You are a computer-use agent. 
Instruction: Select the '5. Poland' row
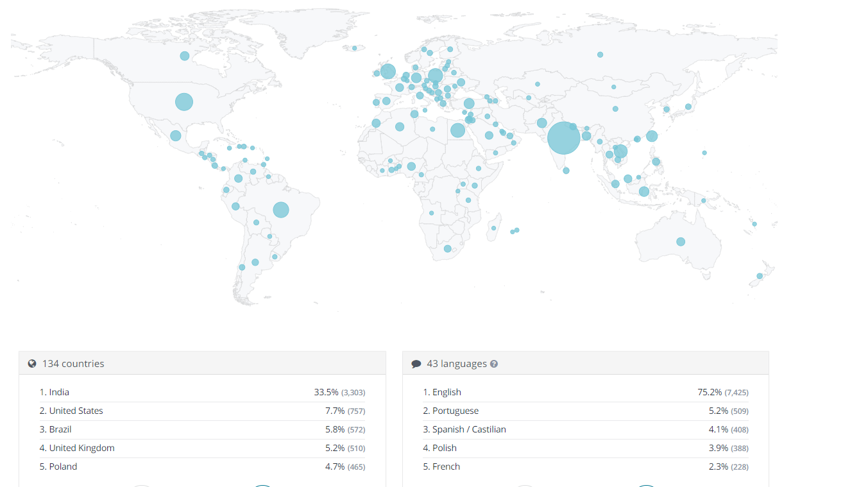202,466
